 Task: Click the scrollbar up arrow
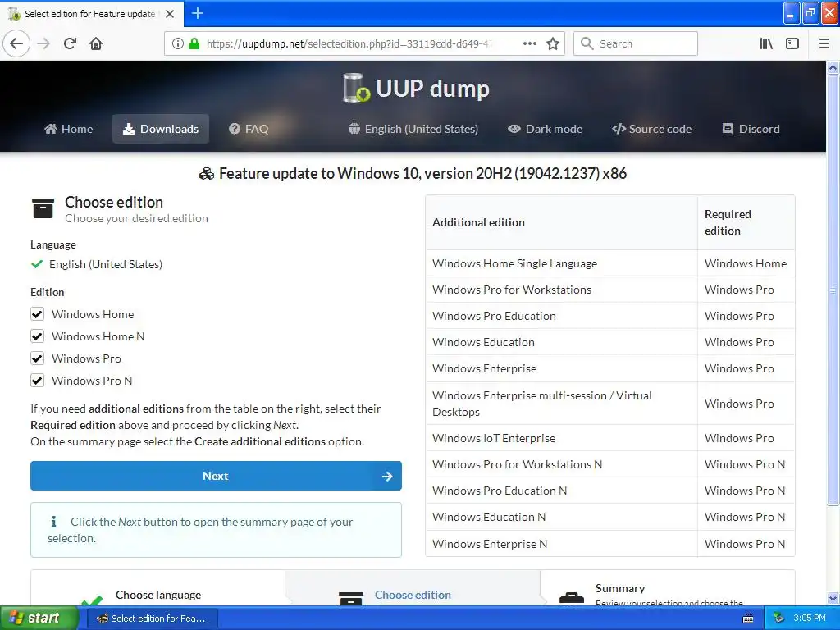tap(833, 67)
